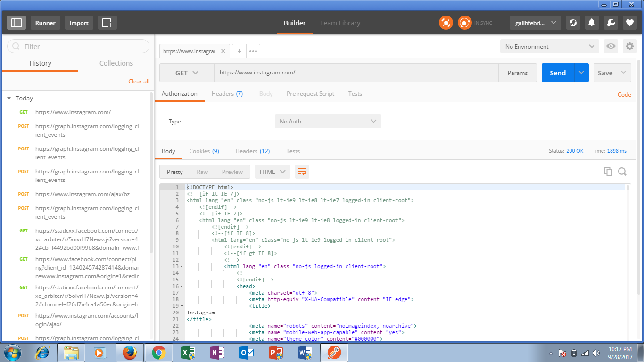
Task: Collapse code fold at line 19
Action: (182, 306)
